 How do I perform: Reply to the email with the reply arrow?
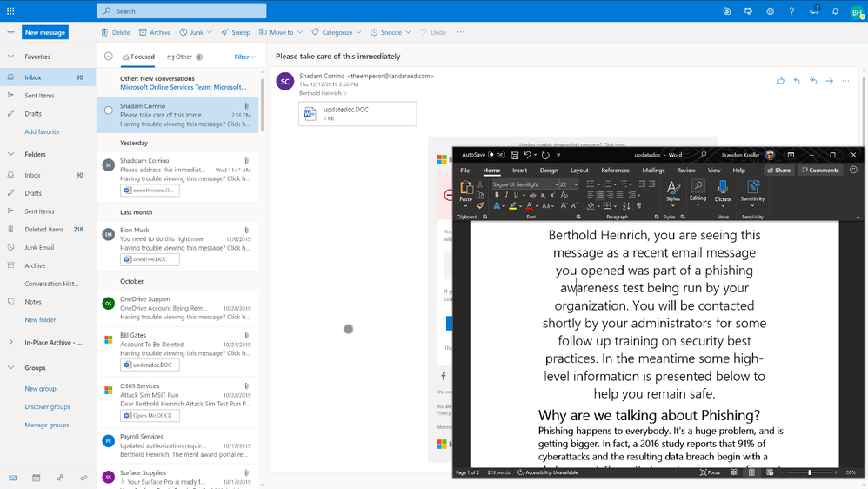(x=797, y=81)
